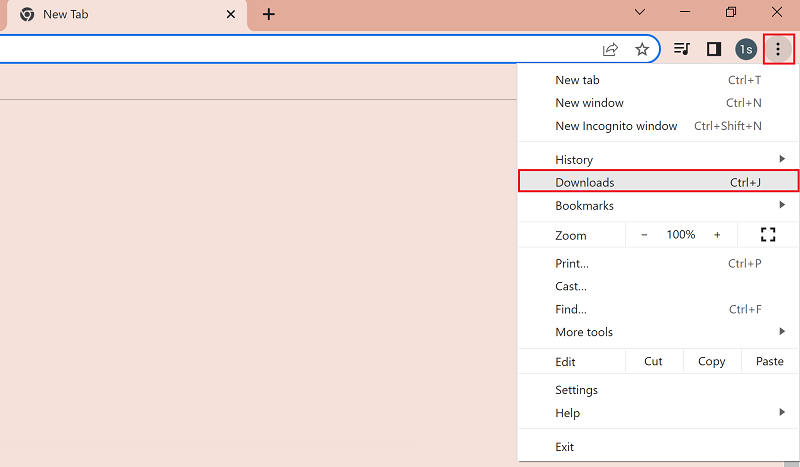
Task: Toggle the side panel icon
Action: coord(714,49)
